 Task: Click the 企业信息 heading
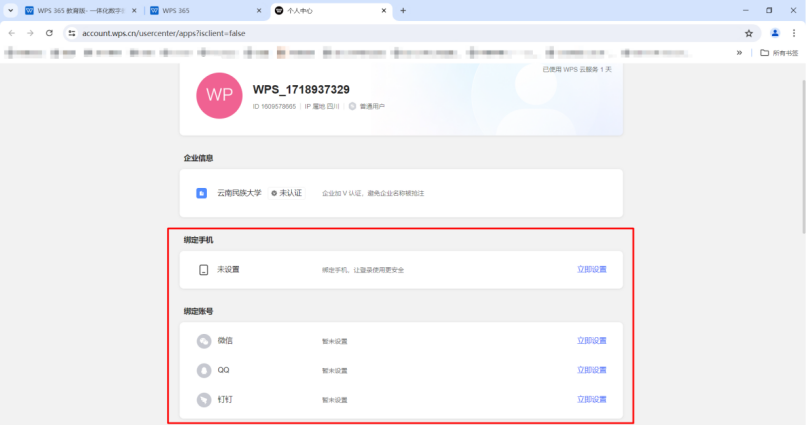198,158
